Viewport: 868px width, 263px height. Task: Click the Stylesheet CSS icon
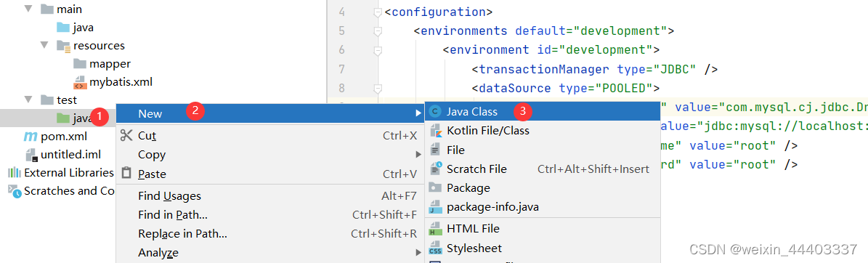click(x=436, y=248)
